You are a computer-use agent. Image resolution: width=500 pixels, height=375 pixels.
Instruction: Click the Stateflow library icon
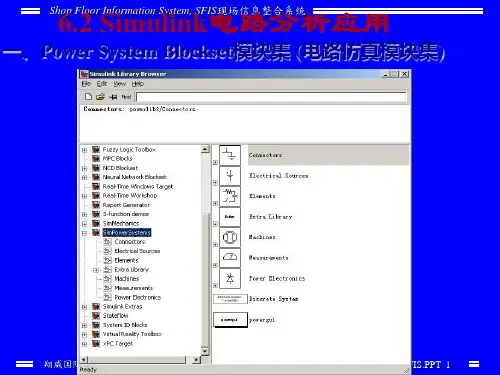pos(96,316)
